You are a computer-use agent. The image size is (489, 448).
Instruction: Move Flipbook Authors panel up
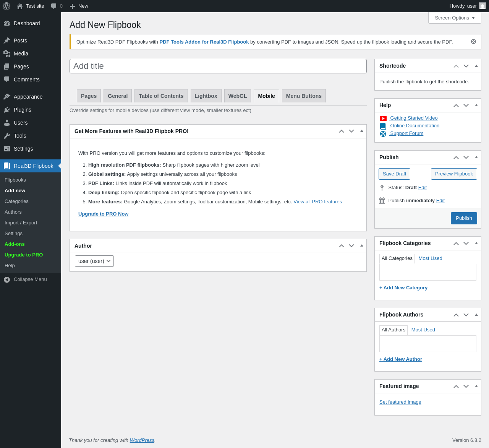(456, 315)
